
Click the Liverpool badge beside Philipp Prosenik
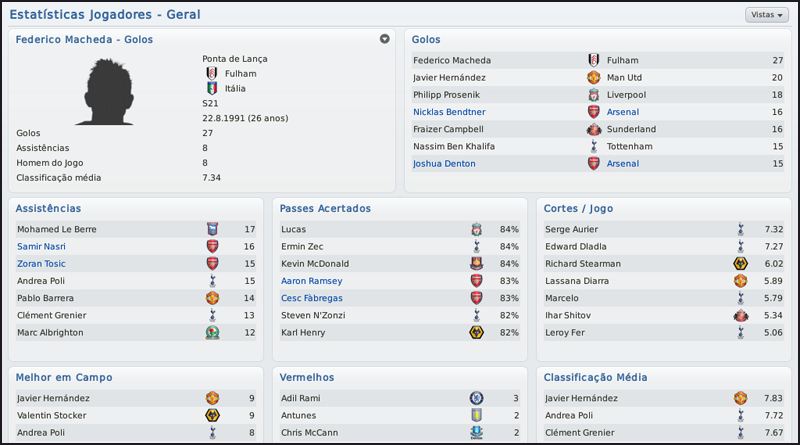point(593,95)
